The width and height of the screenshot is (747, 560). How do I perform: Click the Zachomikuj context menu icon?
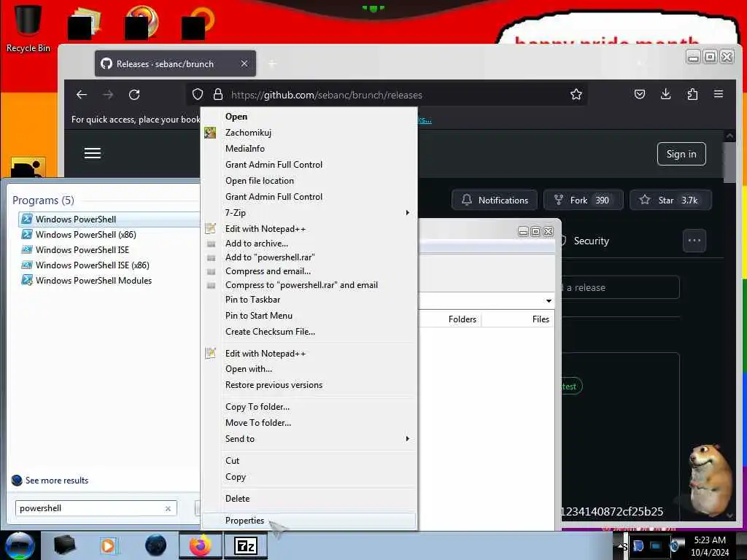210,133
